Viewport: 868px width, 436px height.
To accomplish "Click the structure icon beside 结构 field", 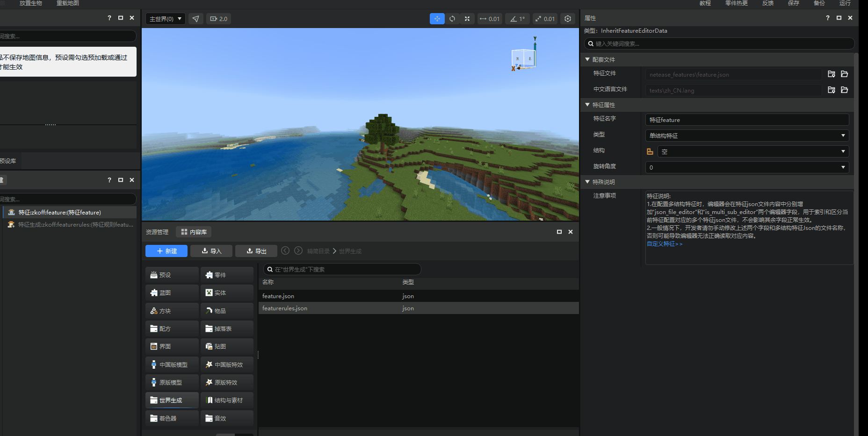I will [x=650, y=151].
